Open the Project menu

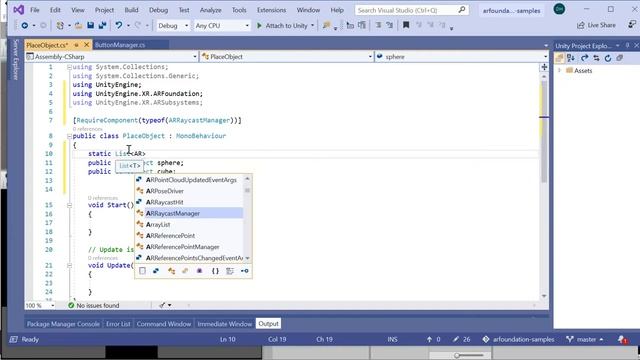104,10
